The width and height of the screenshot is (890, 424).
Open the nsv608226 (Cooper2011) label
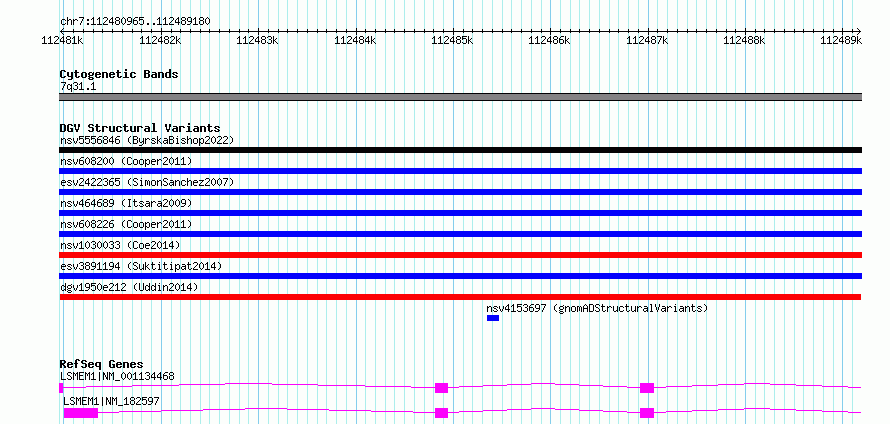pos(126,224)
